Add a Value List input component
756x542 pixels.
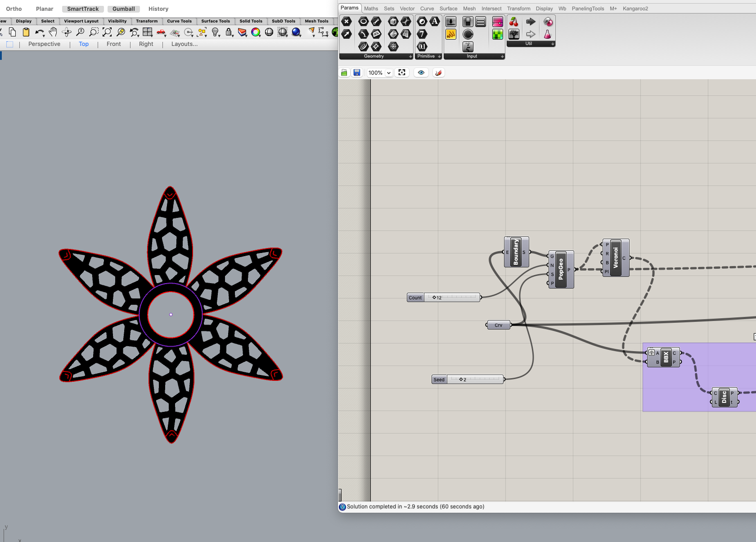coord(481,21)
